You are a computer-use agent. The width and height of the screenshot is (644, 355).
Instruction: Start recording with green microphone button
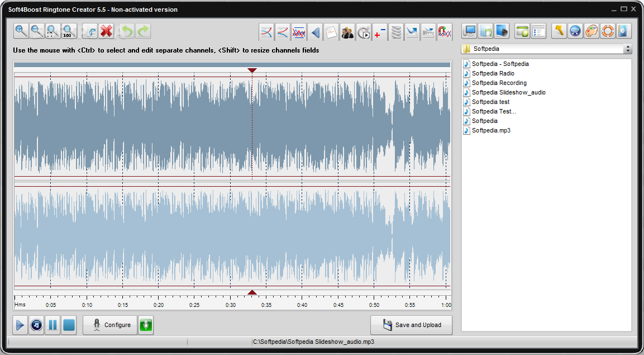click(x=146, y=325)
